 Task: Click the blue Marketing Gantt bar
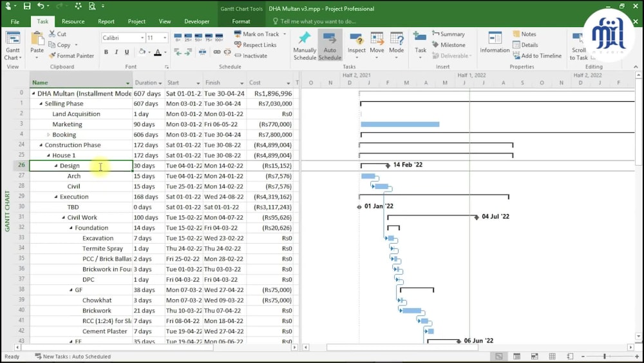[x=400, y=124]
